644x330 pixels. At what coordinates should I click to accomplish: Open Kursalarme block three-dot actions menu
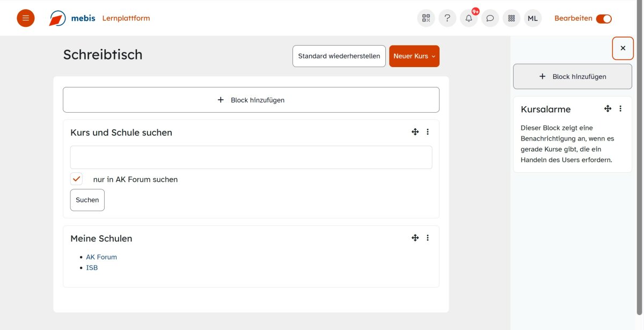point(620,109)
